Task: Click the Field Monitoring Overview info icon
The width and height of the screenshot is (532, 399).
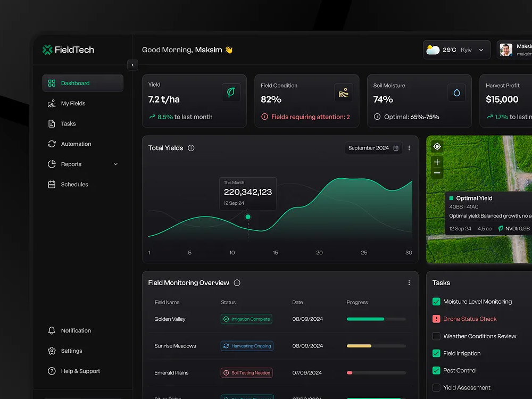Action: tap(237, 282)
